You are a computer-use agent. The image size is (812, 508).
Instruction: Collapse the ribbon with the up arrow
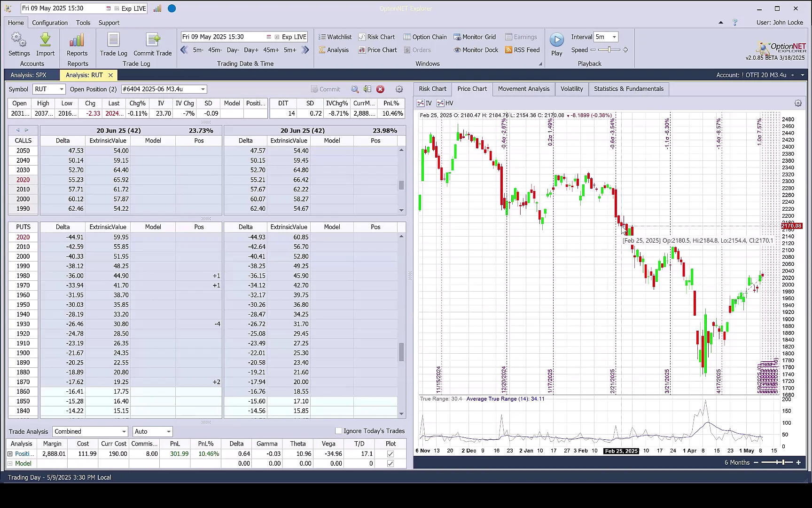point(721,23)
